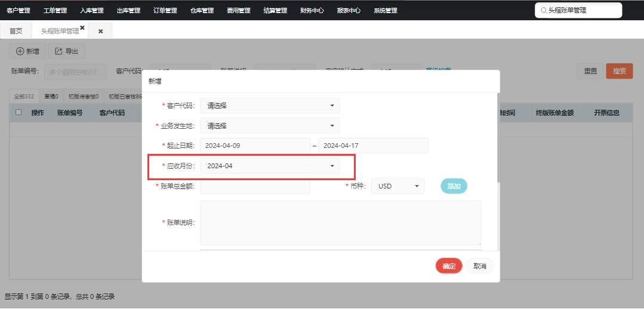The image size is (644, 309).
Task: Click the orange 搜索 button
Action: tap(620, 71)
